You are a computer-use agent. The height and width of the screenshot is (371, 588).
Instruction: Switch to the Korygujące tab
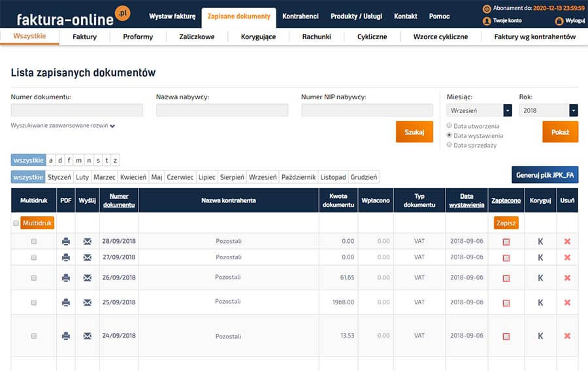point(258,37)
